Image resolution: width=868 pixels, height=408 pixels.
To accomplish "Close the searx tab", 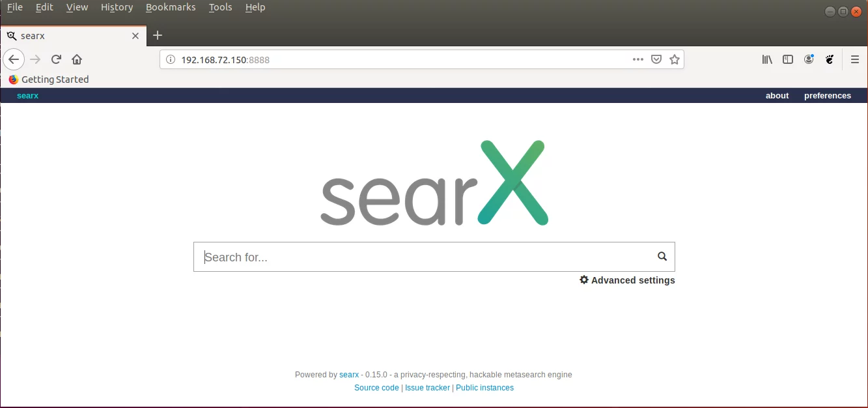I will point(135,36).
